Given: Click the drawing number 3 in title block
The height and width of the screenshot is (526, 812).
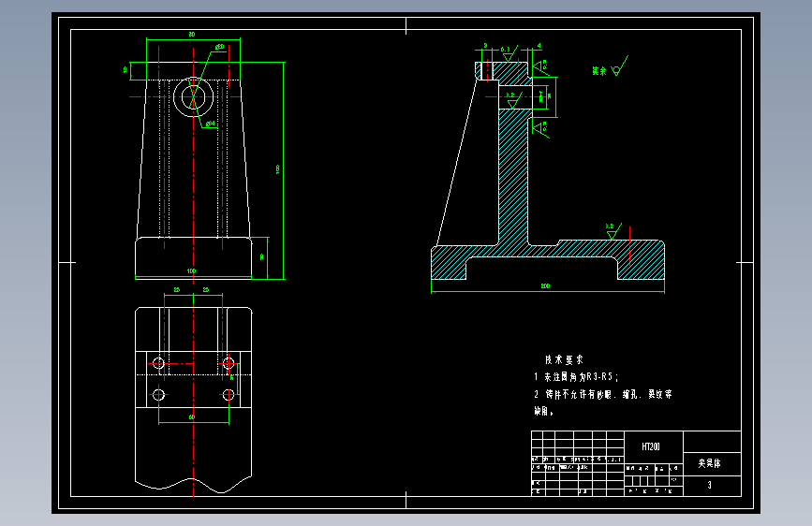Looking at the screenshot, I should (x=709, y=485).
